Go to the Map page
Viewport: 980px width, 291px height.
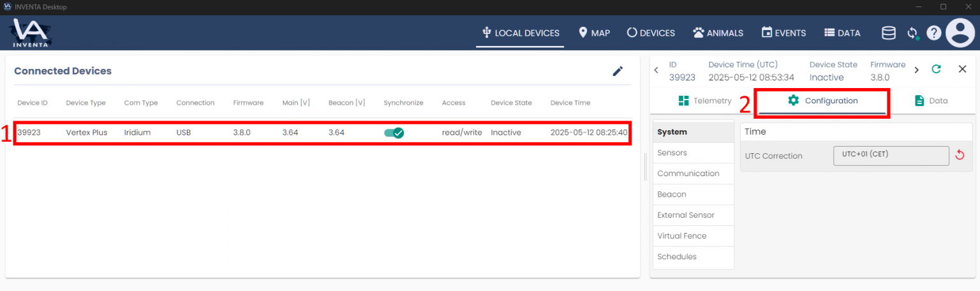594,33
